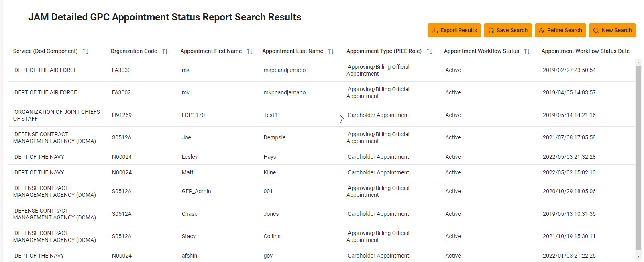Click first name Matt
Image resolution: width=644 pixels, height=262 pixels.
[187, 172]
